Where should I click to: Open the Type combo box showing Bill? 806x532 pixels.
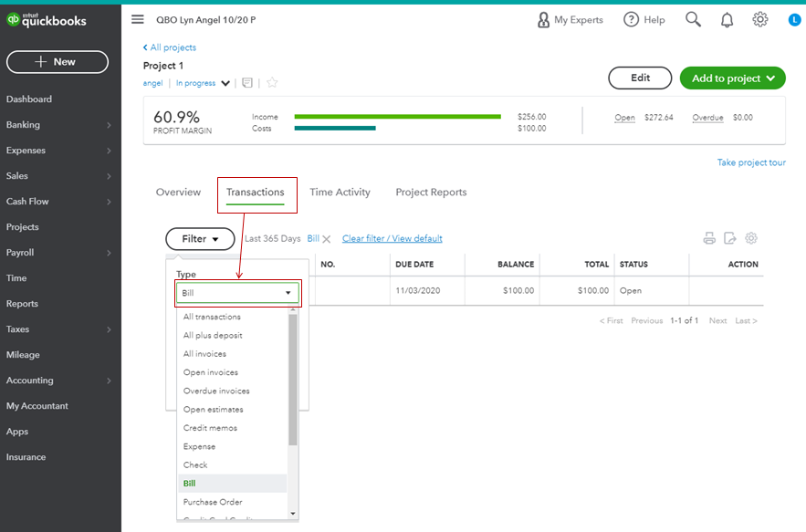pos(237,293)
